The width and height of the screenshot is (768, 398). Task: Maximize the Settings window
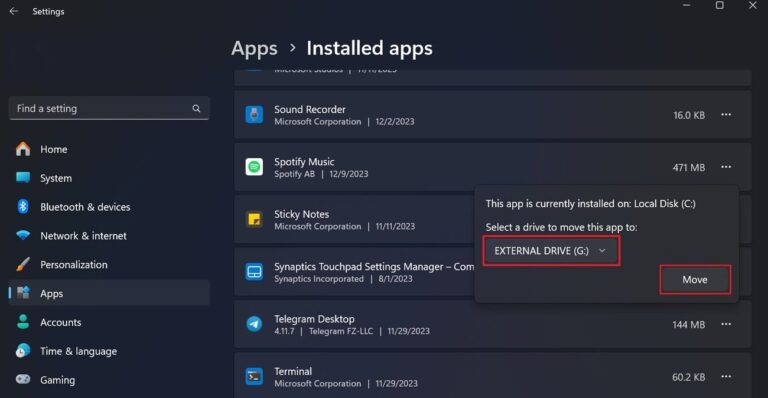click(720, 5)
